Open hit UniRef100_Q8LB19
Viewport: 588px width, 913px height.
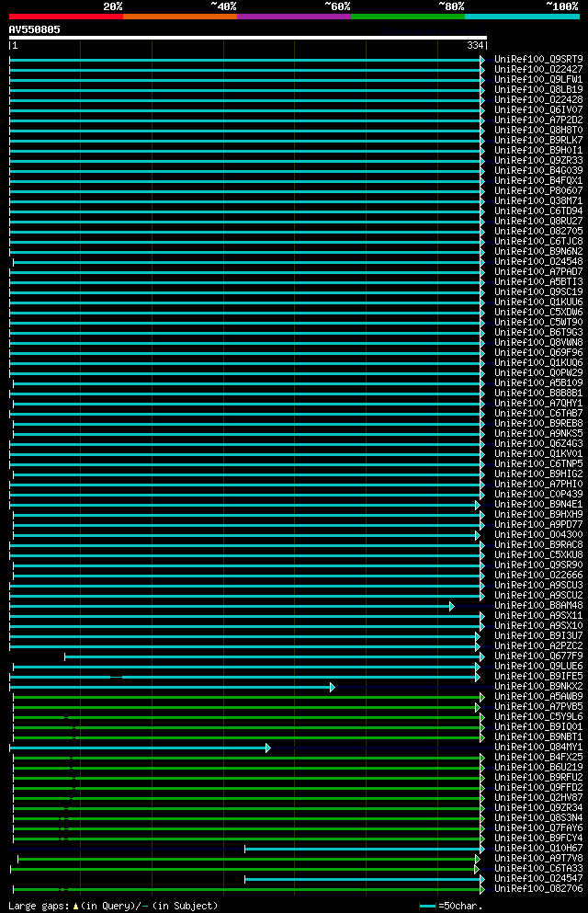[x=538, y=90]
